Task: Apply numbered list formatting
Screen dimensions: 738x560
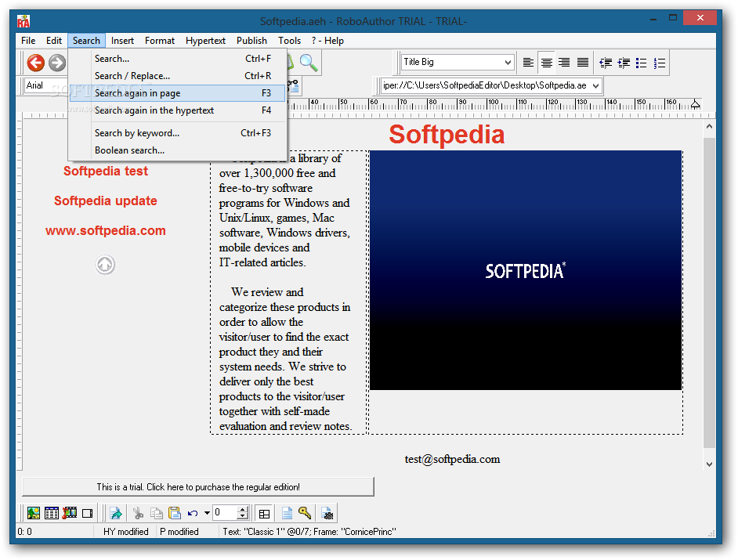Action: 660,63
